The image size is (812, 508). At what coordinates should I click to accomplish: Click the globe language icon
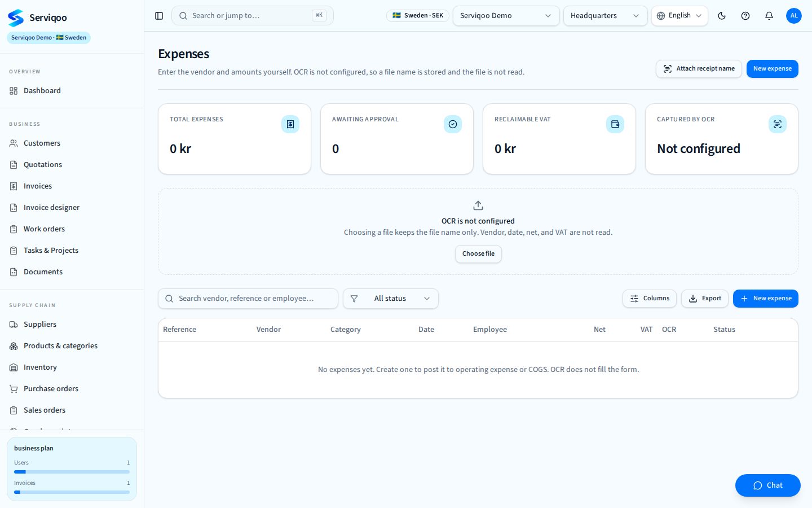661,16
